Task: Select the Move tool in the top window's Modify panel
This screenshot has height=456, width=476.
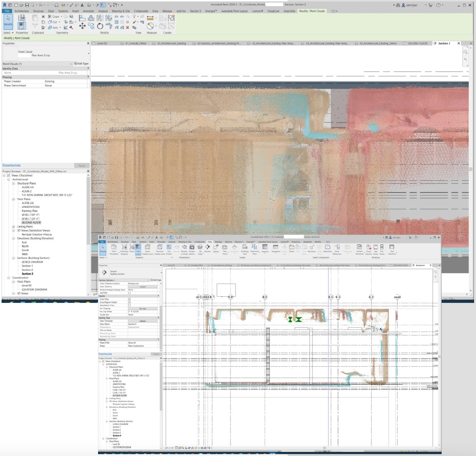Action: 82,26
